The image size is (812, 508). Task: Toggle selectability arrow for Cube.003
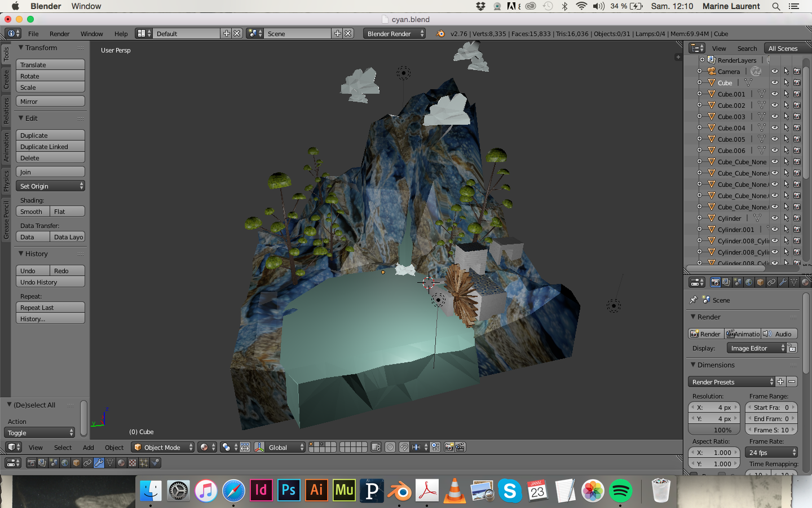tap(786, 117)
